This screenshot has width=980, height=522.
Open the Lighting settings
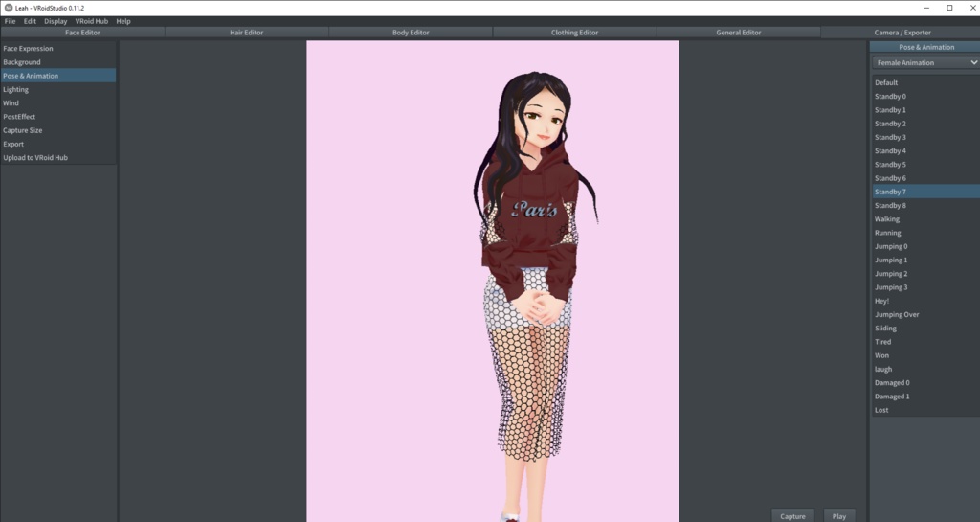[x=58, y=89]
